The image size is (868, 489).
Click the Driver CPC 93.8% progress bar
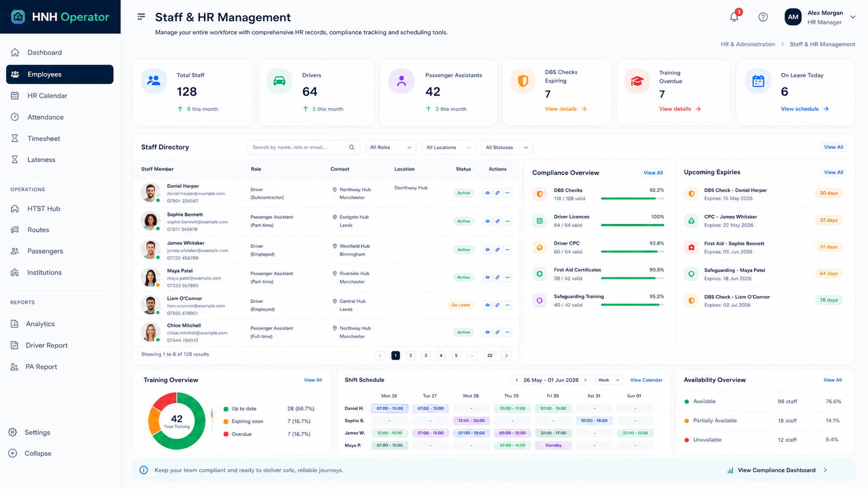(632, 252)
